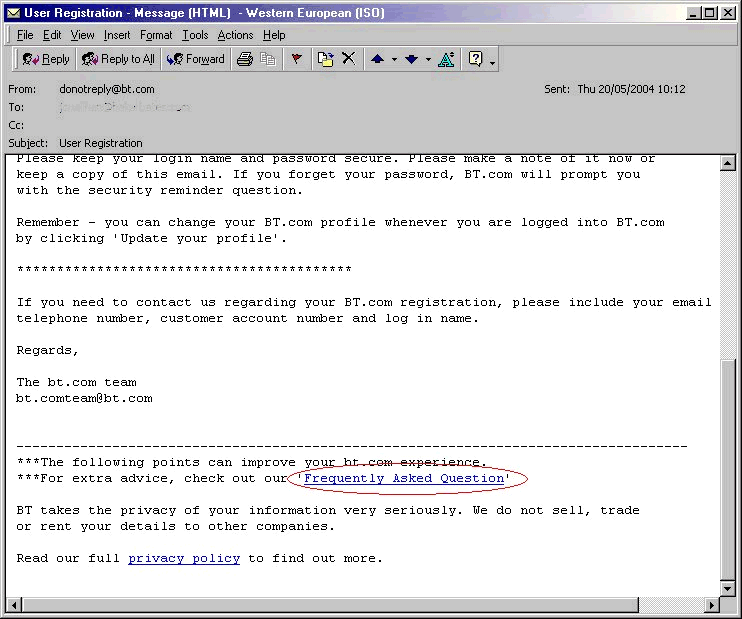Open the Help menu
Screen dimensions: 742x619
point(274,35)
